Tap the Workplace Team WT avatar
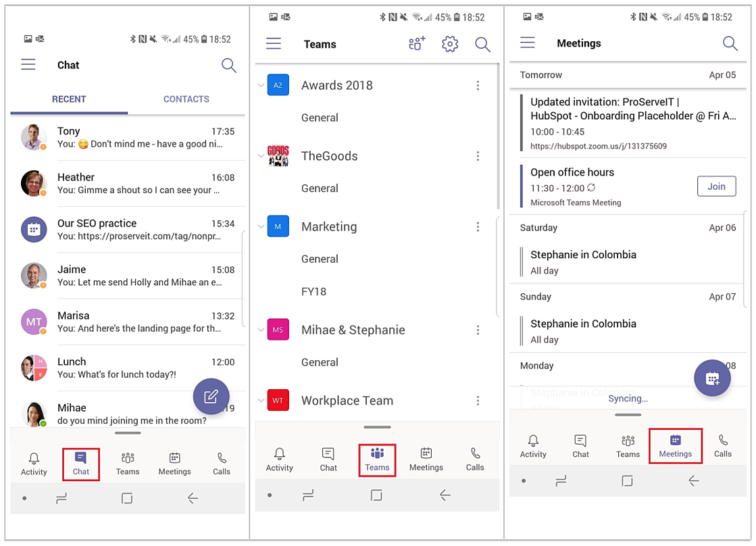 pyautogui.click(x=278, y=400)
